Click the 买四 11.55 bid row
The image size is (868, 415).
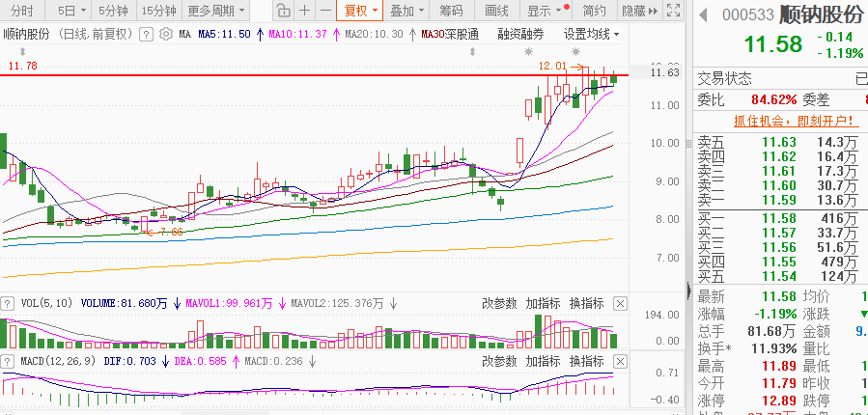click(780, 262)
